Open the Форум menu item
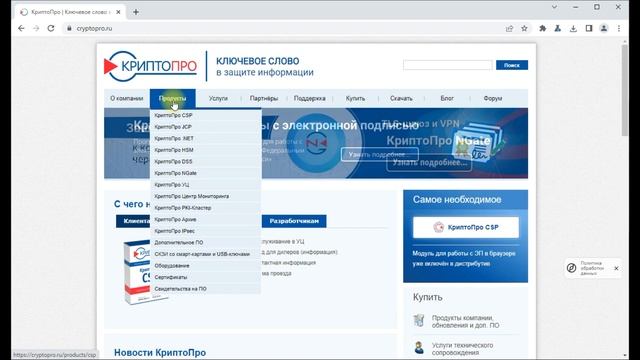Image resolution: width=640 pixels, height=360 pixels. (x=493, y=98)
